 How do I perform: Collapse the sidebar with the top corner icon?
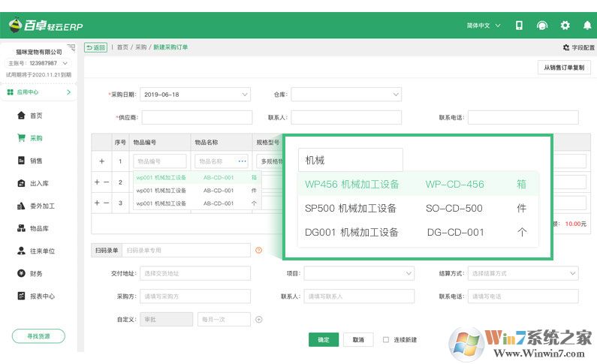pyautogui.click(x=71, y=47)
